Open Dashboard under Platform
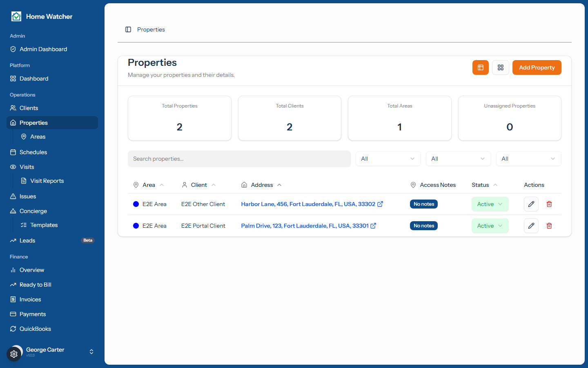Image resolution: width=588 pixels, height=368 pixels. coord(52,79)
